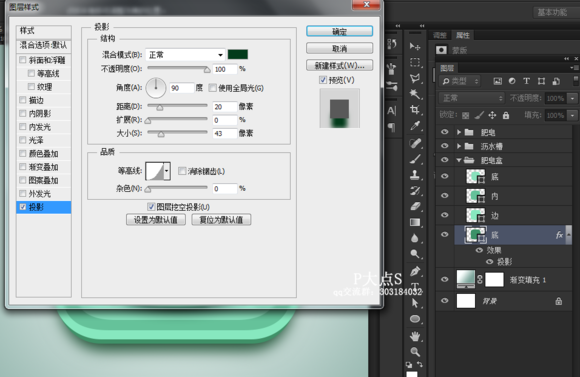This screenshot has height=377, width=580.
Task: Select the Blur tool
Action: pyautogui.click(x=415, y=238)
